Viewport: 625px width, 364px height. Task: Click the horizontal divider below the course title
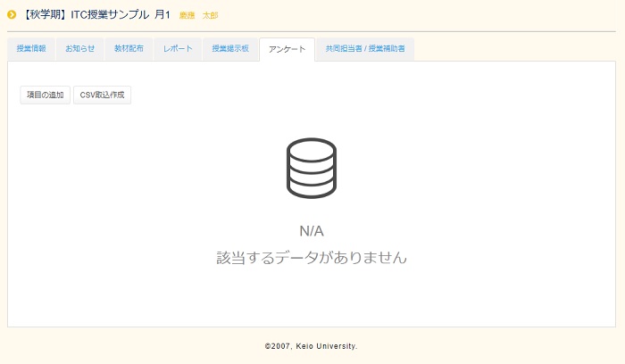311,31
